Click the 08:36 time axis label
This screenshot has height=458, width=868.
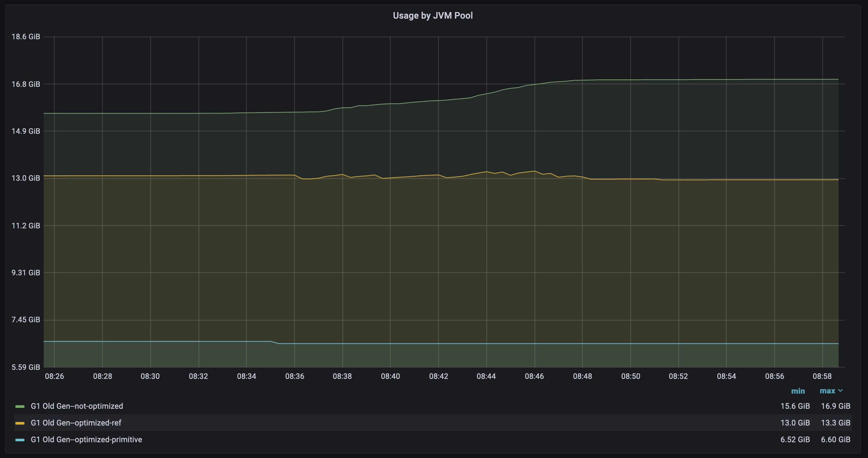295,376
